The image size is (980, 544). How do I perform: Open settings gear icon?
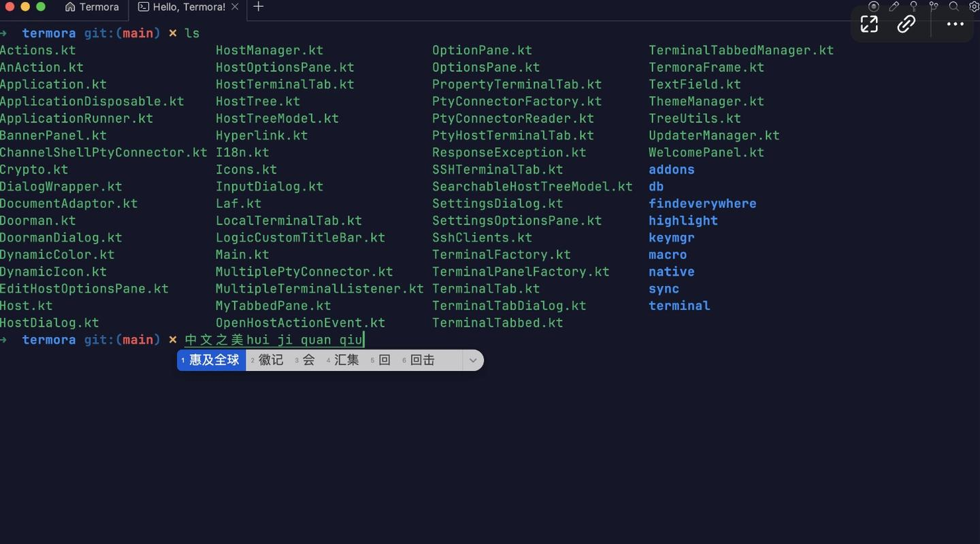pos(974,6)
